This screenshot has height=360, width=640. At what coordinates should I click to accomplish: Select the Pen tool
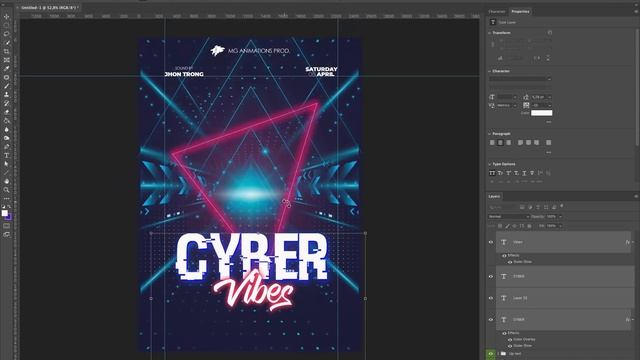(x=7, y=147)
